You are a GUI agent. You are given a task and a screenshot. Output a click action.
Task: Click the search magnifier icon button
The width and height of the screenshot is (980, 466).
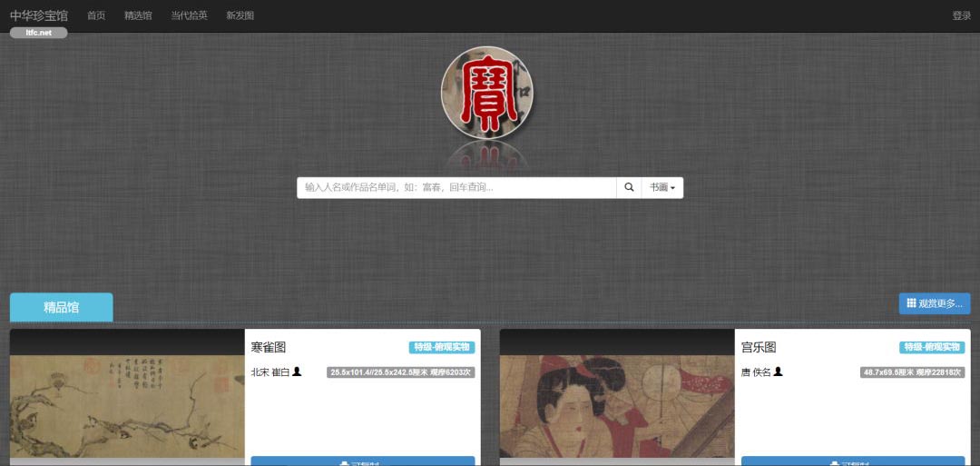(x=629, y=187)
